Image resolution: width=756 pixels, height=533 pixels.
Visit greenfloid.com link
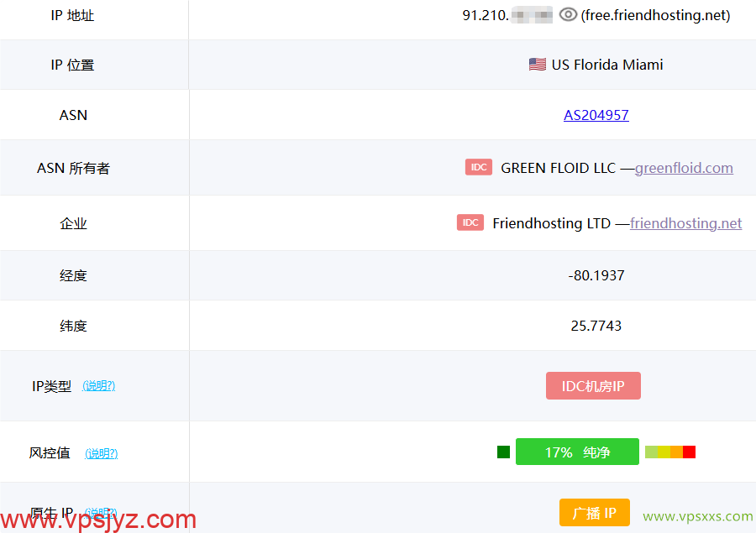684,168
